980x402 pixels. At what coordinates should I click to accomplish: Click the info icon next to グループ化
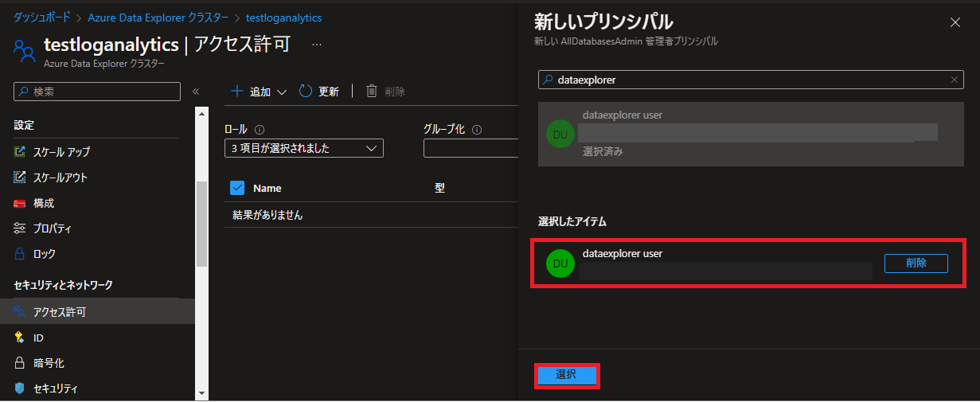(478, 129)
